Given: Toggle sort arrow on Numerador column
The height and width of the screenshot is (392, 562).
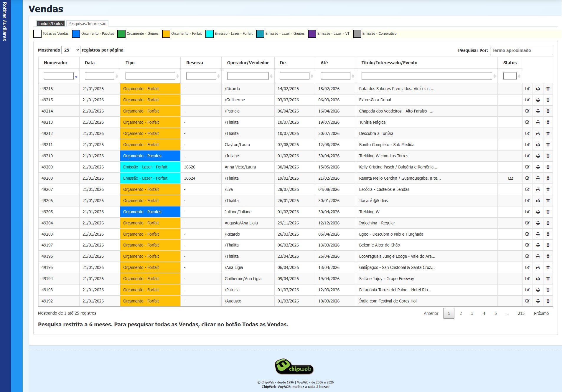Looking at the screenshot, I should coord(76,77).
